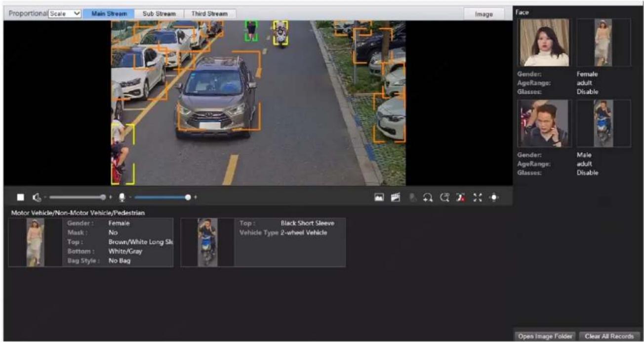
Task: Toggle the red-marked pixel counter icon
Action: (x=461, y=197)
